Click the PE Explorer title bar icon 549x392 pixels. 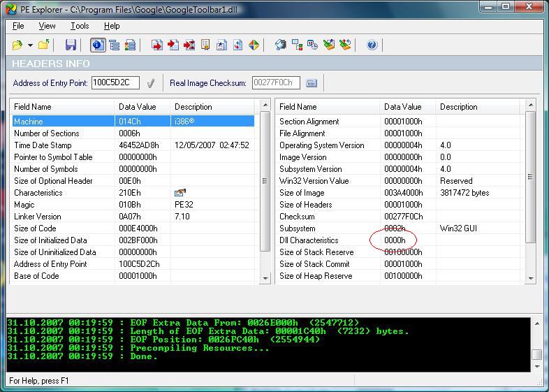coord(10,9)
